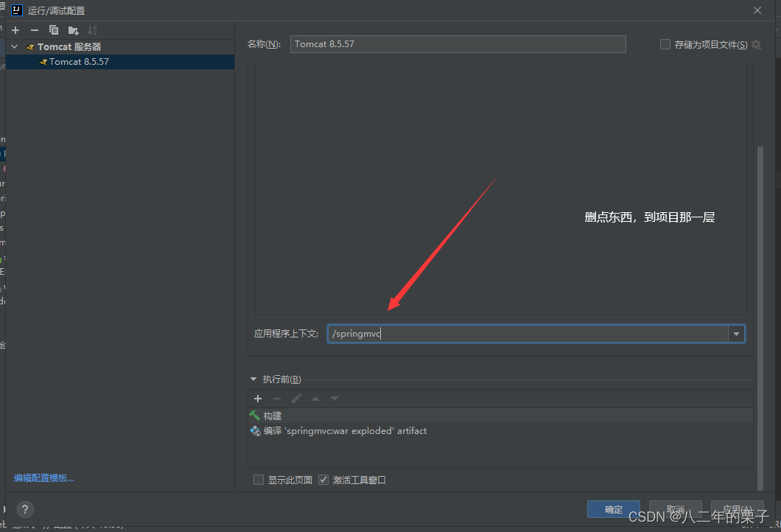Edit the selected before-launch task

pyautogui.click(x=296, y=399)
